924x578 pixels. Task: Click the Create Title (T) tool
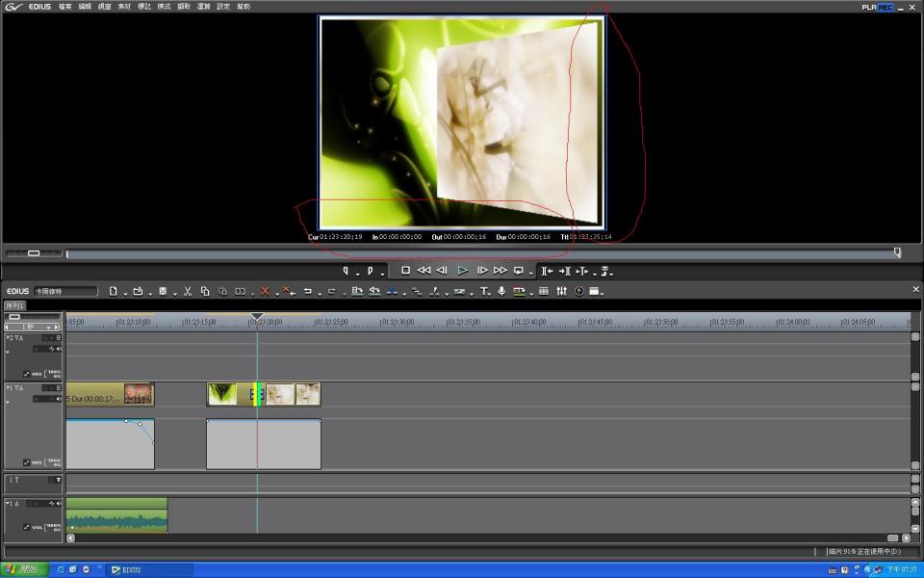click(484, 291)
